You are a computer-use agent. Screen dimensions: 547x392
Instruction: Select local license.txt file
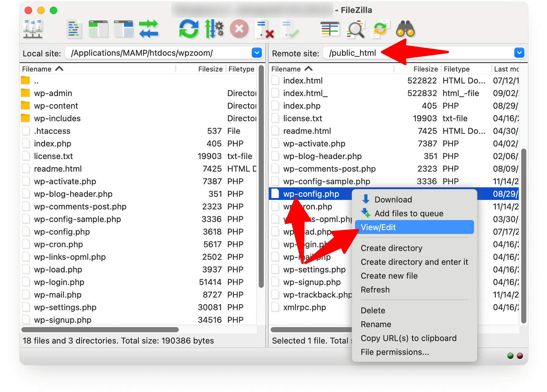pos(138,156)
